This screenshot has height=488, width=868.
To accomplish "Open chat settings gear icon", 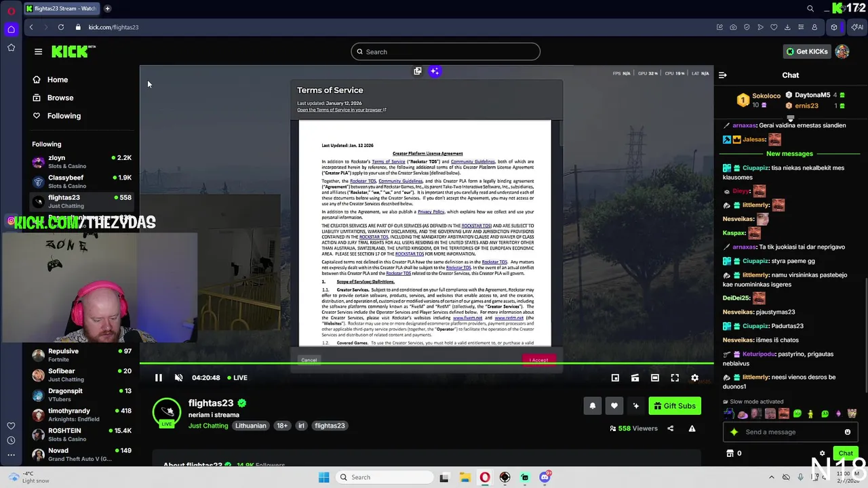I will 822,453.
